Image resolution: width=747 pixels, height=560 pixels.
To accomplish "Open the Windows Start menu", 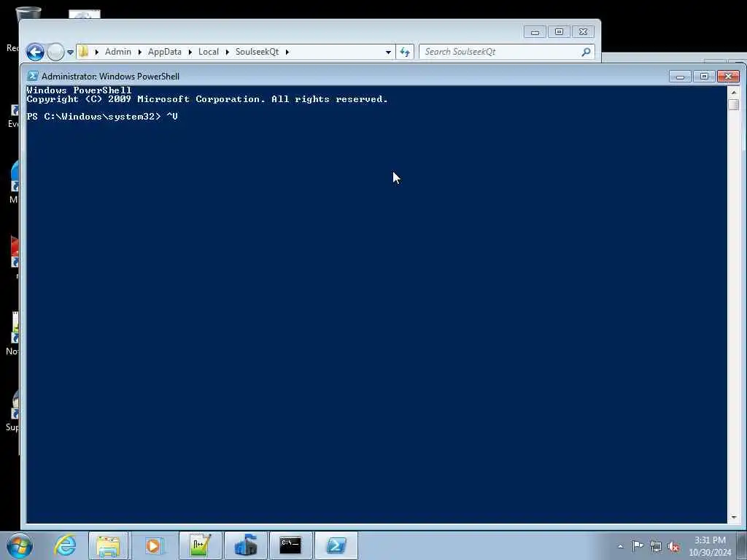I will click(20, 545).
